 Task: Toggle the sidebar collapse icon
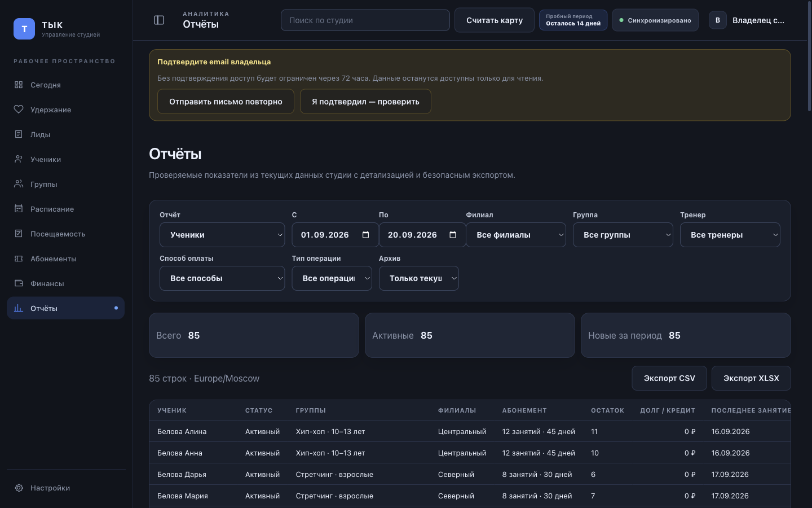point(159,20)
